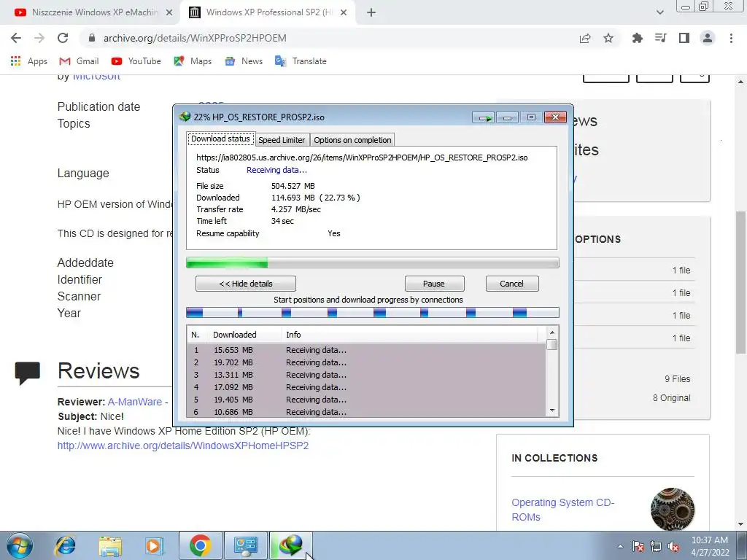Switch to the Download status tab

click(220, 139)
